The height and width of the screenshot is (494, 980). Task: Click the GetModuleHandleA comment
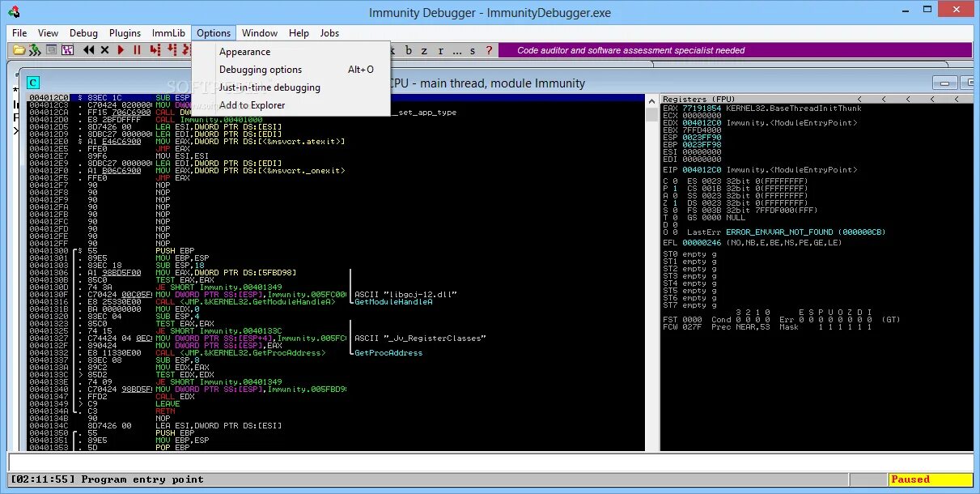[x=393, y=301]
